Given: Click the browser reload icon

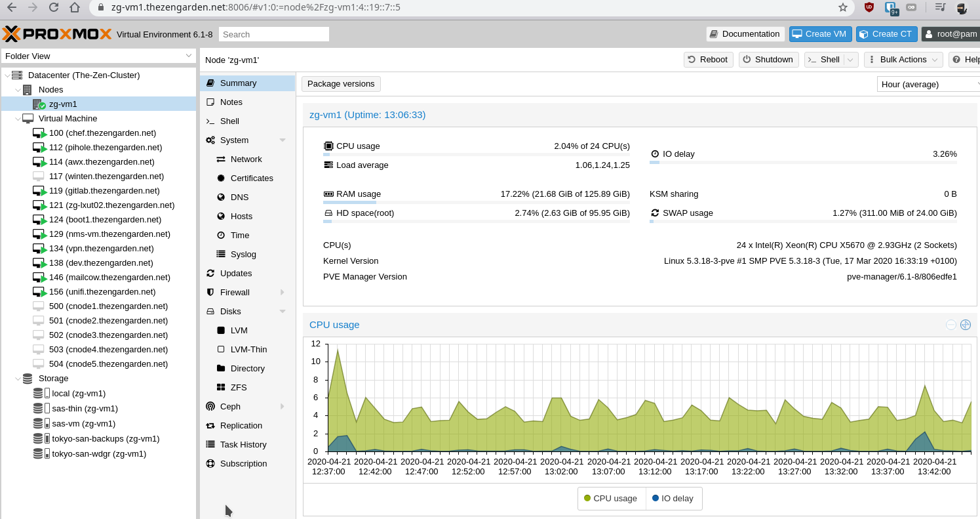Looking at the screenshot, I should (54, 8).
